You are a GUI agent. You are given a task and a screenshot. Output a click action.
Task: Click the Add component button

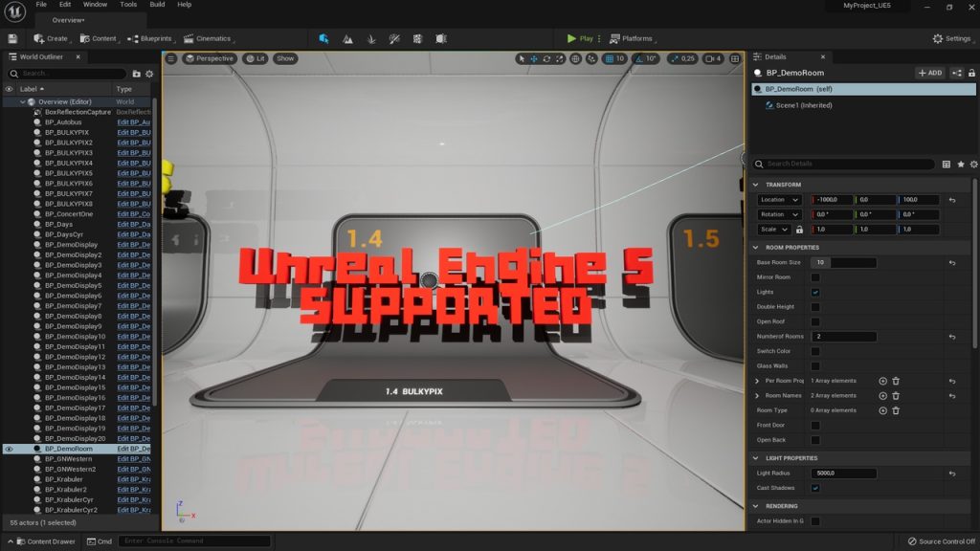(929, 73)
